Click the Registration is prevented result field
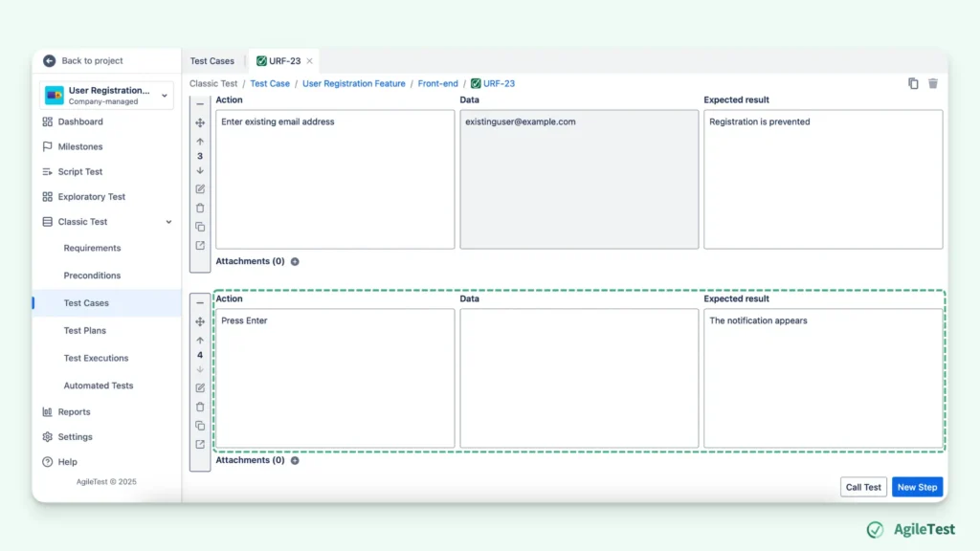Image resolution: width=980 pixels, height=551 pixels. click(x=823, y=179)
